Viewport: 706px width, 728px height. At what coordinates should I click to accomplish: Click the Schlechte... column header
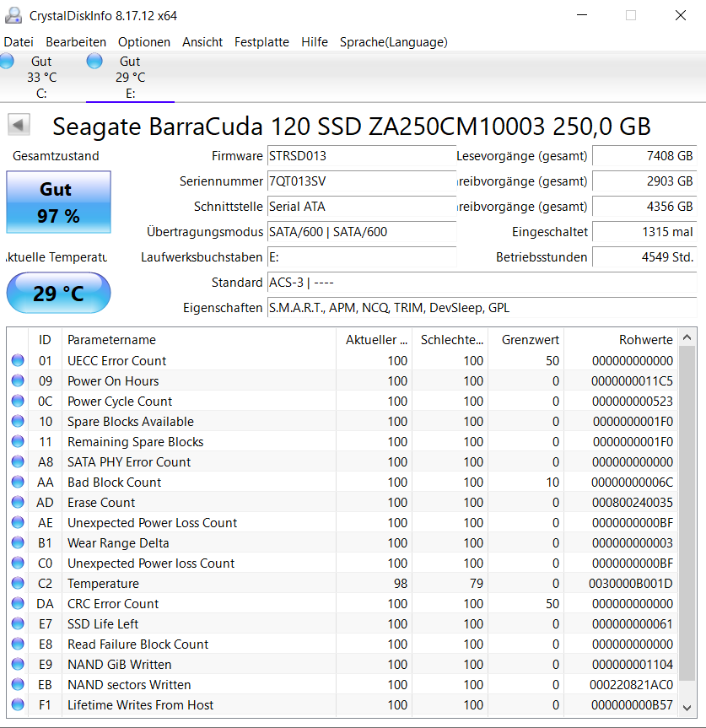click(x=450, y=340)
